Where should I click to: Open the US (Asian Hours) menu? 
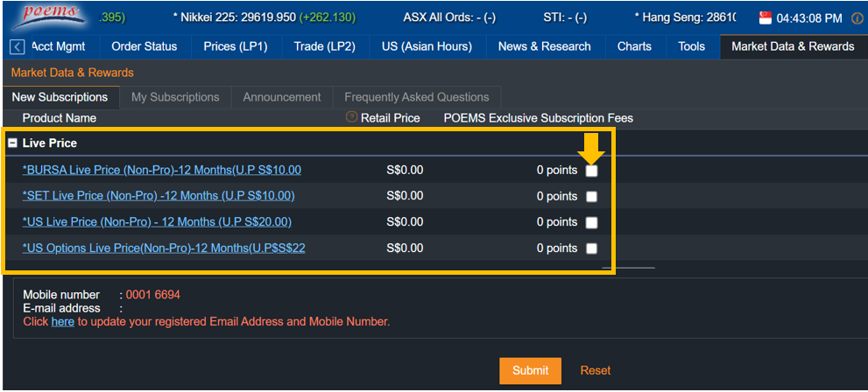427,47
